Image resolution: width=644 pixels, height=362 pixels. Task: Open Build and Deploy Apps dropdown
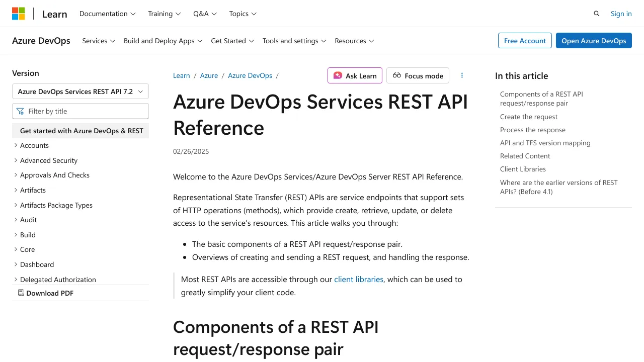[x=163, y=41]
